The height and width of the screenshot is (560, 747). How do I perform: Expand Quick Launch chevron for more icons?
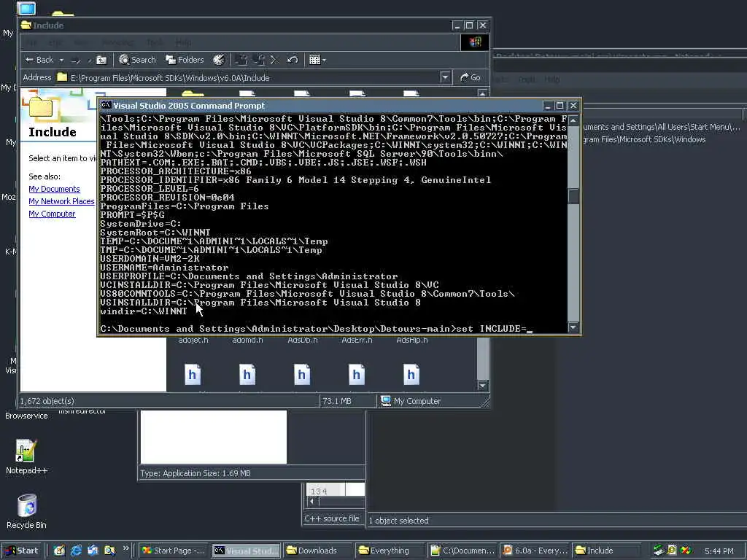click(125, 548)
